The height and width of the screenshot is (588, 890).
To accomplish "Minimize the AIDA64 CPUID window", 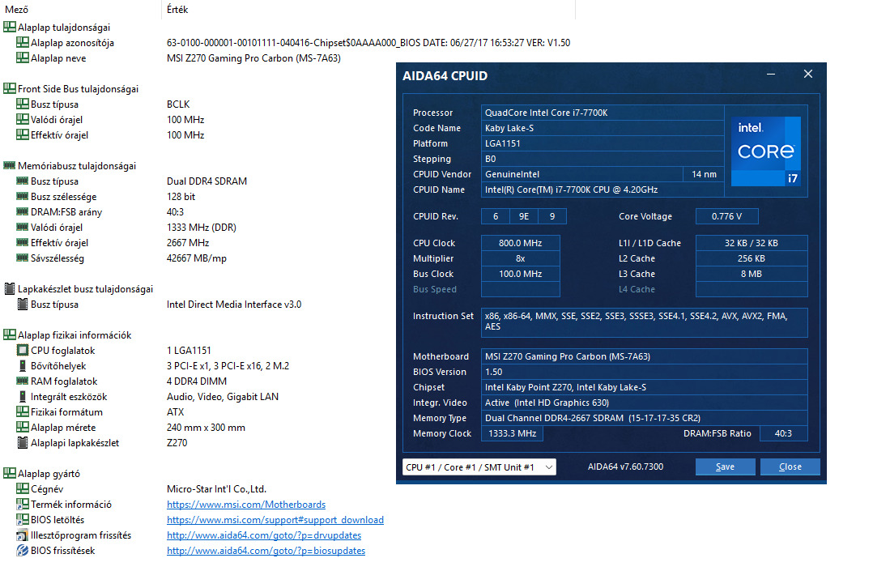I will click(x=771, y=74).
